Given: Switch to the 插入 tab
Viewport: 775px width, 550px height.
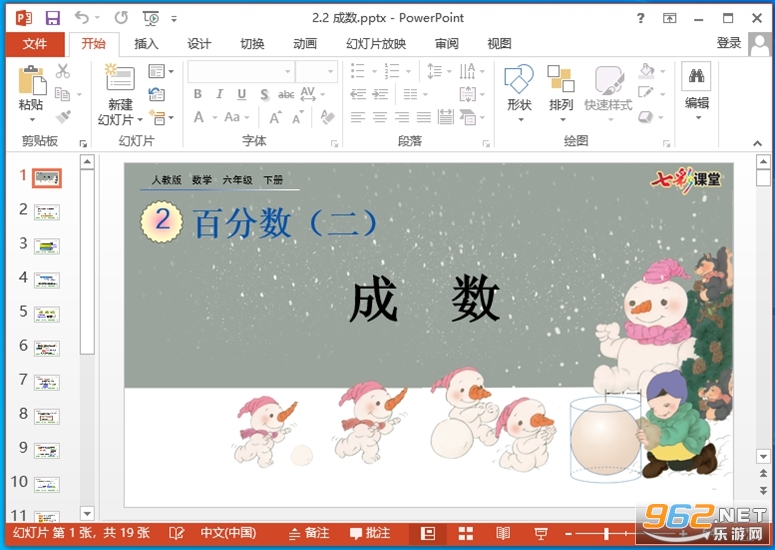Looking at the screenshot, I should 146,44.
